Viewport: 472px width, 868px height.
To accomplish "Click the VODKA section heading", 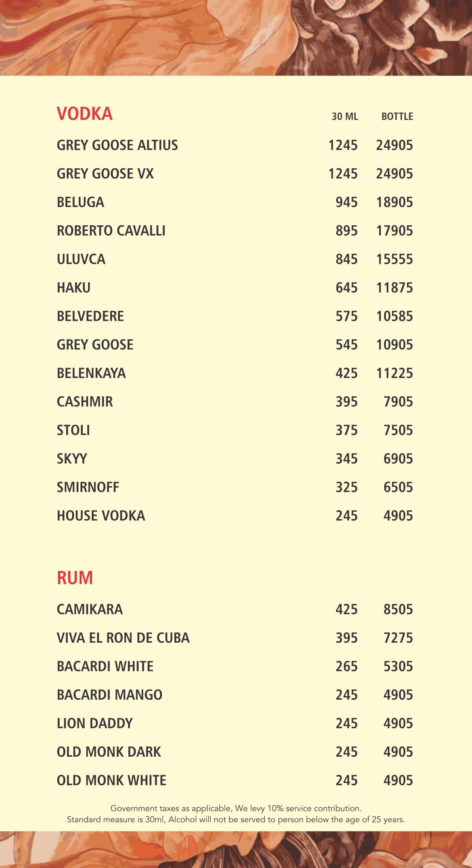I will point(85,114).
